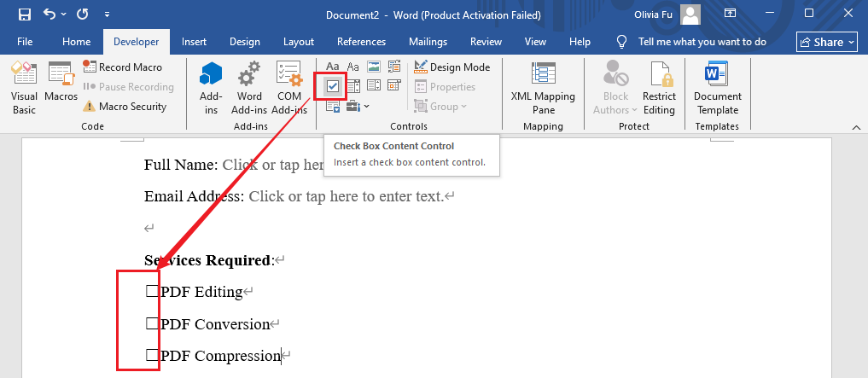
Task: Toggle Design Mode on
Action: [x=451, y=67]
